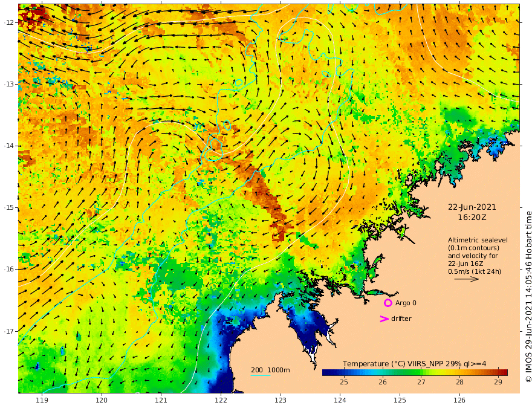Click latitude axis label -12
Viewport: 532px width, 411px height.
(x=9, y=22)
